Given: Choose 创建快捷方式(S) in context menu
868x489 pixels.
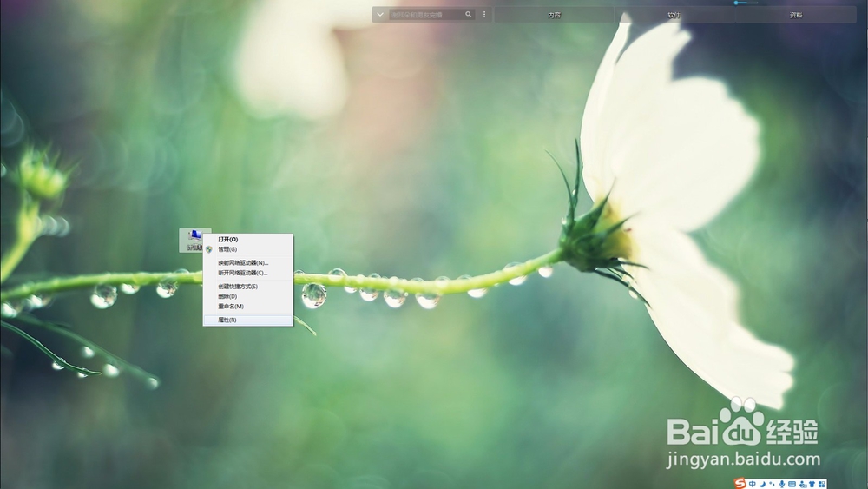Looking at the screenshot, I should click(248, 287).
